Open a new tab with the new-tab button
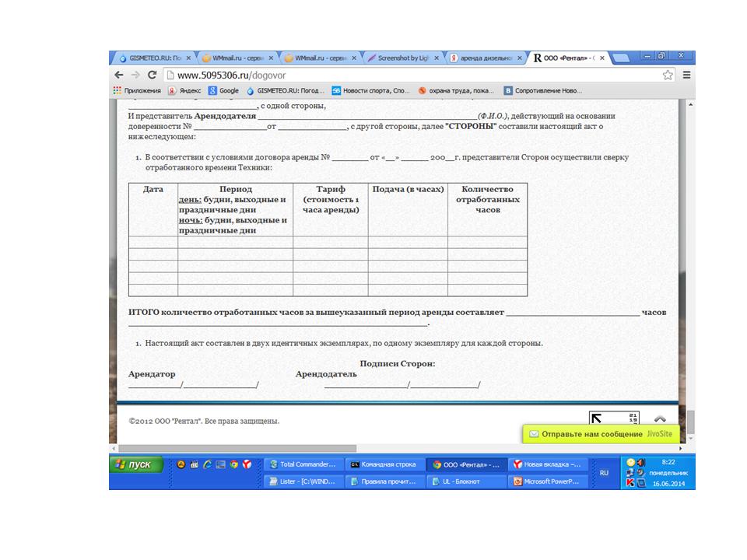Viewport: 747px width, 560px height. click(620, 58)
